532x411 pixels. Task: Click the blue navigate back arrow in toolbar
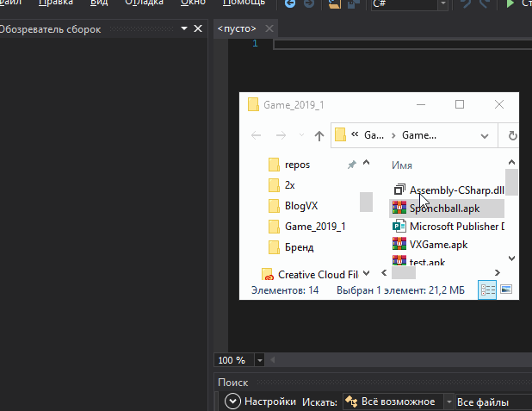coord(290,3)
